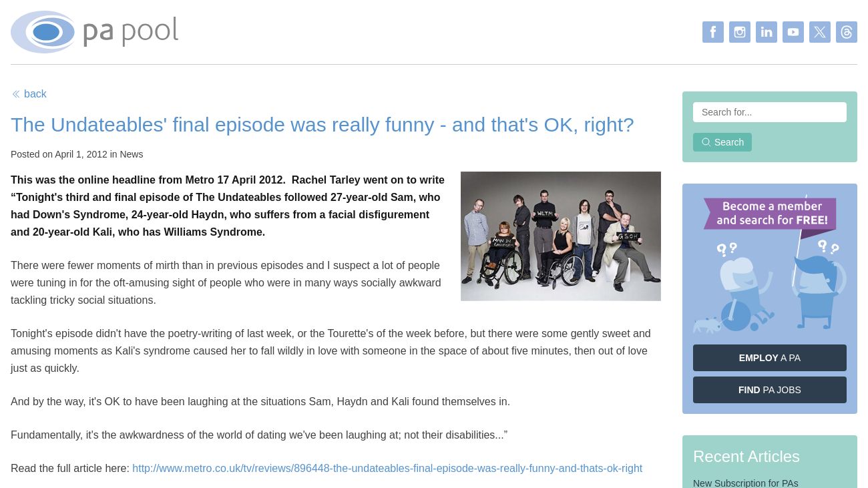
Task: Open the Instagram social icon
Action: (x=740, y=32)
